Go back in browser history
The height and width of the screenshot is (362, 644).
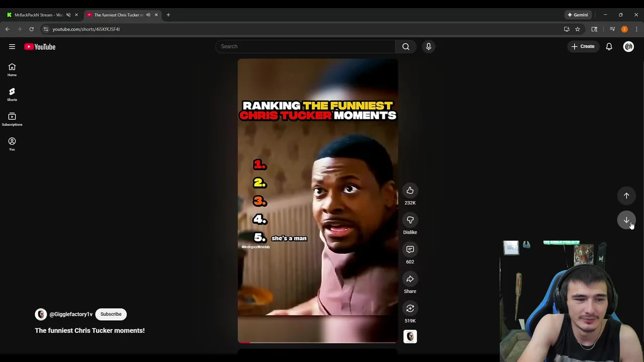tap(8, 29)
